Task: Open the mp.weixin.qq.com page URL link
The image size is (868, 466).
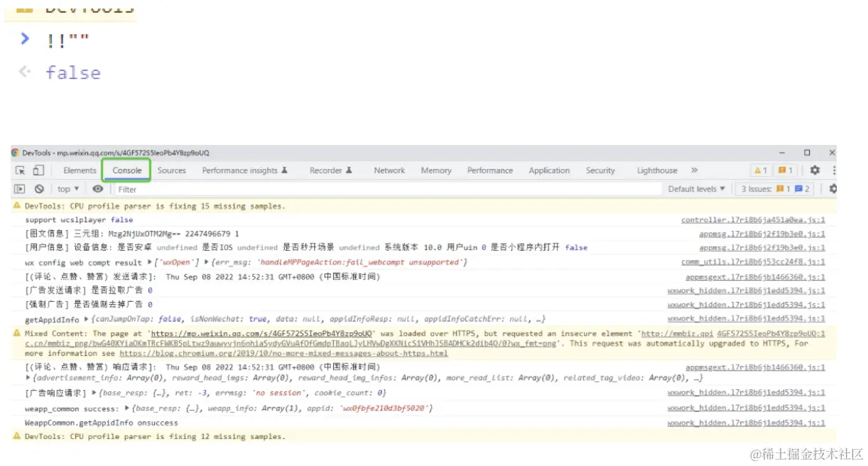Action: [x=260, y=333]
